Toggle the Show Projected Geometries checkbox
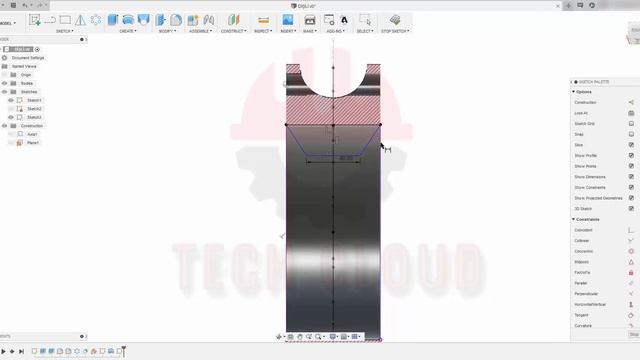Screen dimensions: 640x360 (631, 198)
